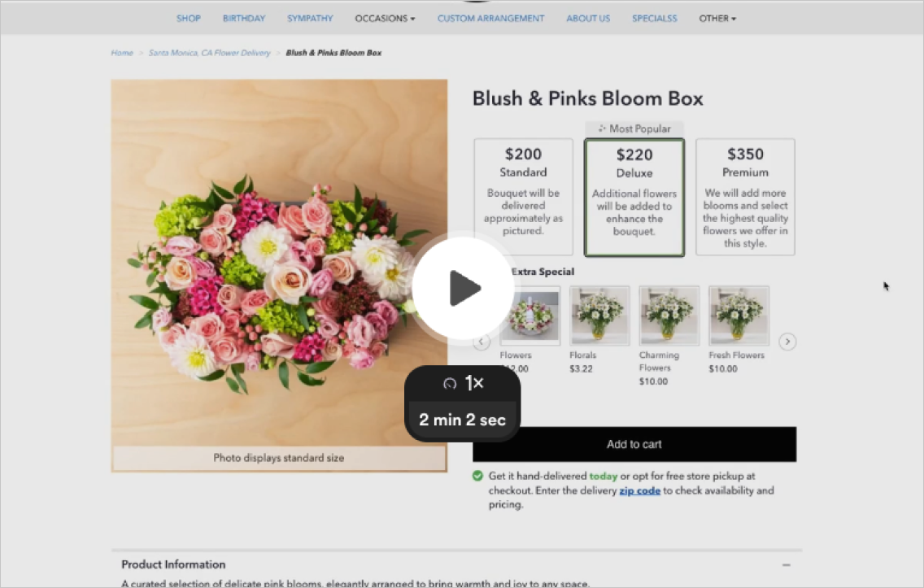
Task: Open the SYMPATHY menu item
Action: click(x=310, y=18)
